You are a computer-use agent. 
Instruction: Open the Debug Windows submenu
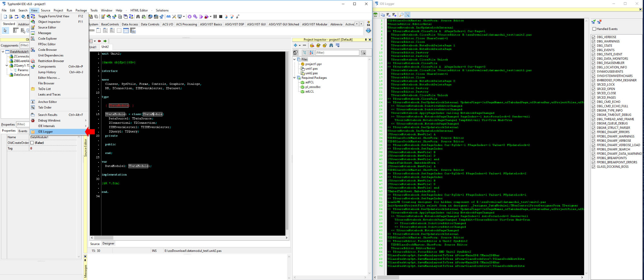[59, 121]
